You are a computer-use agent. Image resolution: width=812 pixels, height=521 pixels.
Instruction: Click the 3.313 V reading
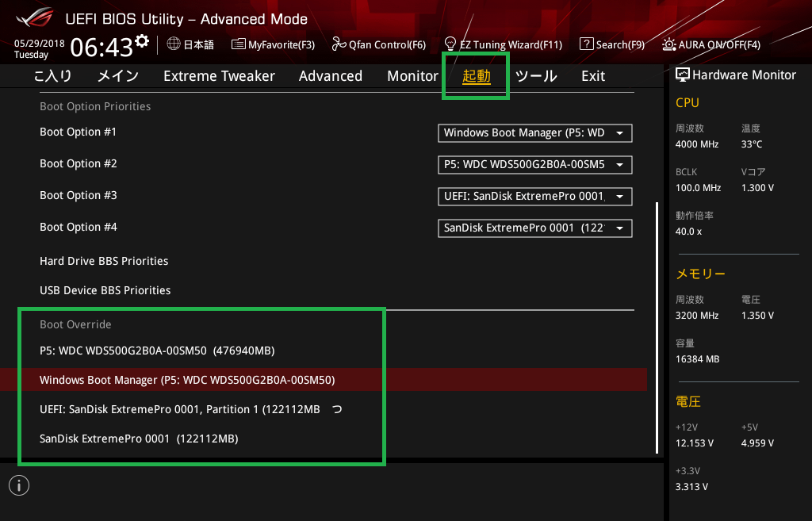pyautogui.click(x=691, y=487)
